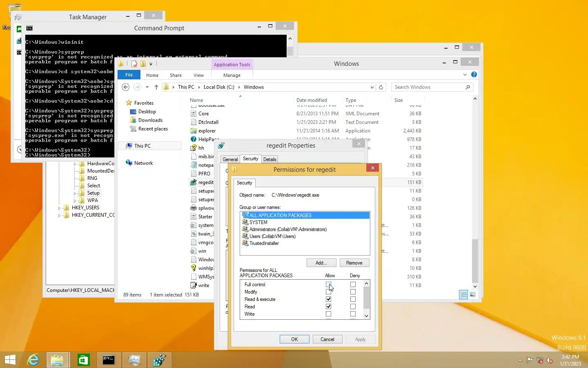This screenshot has height=368, width=588.
Task: Expand the WPA registry key
Action: pos(75,201)
